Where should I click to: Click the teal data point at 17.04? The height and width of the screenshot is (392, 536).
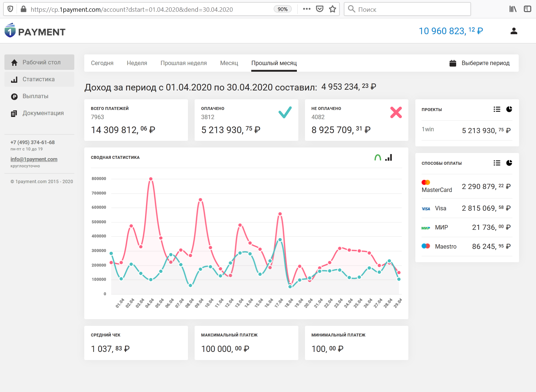(280, 240)
